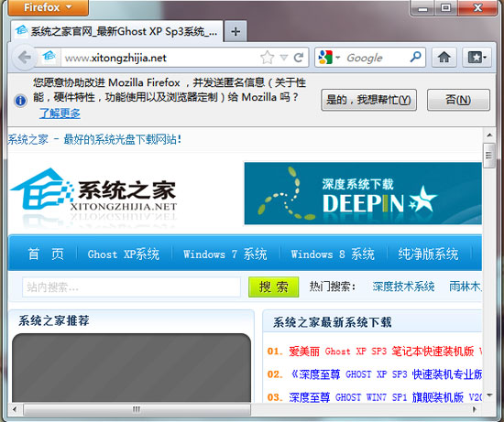This screenshot has height=422, width=504.
Task: Open a new tab with plus button
Action: [236, 31]
